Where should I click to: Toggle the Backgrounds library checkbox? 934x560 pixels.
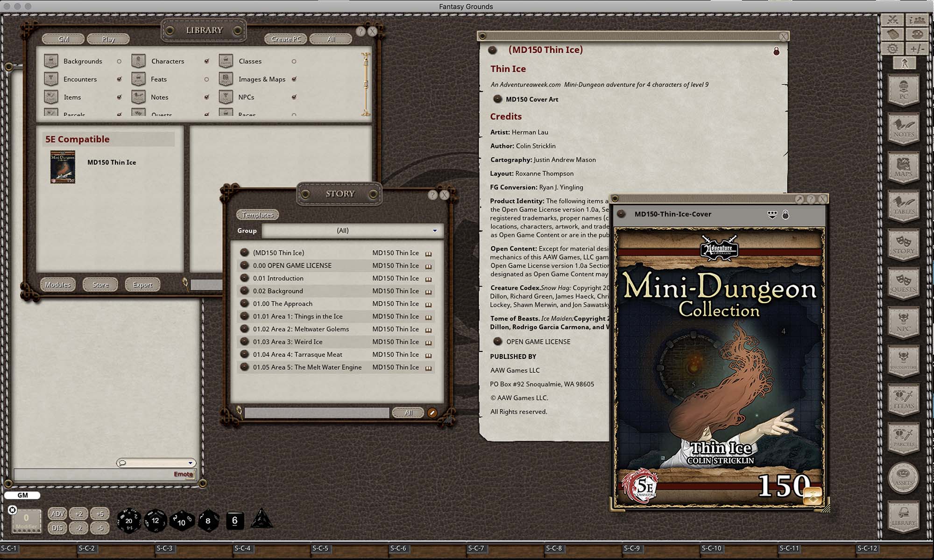tap(119, 61)
